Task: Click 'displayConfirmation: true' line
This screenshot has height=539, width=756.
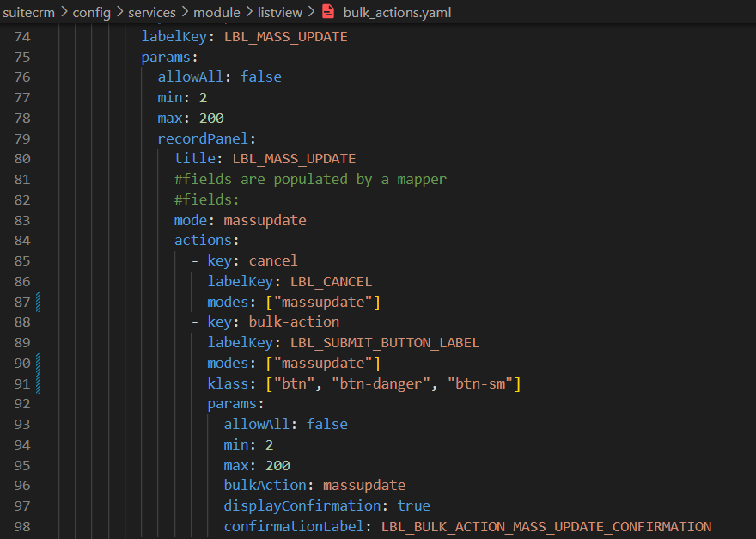Action: point(327,505)
